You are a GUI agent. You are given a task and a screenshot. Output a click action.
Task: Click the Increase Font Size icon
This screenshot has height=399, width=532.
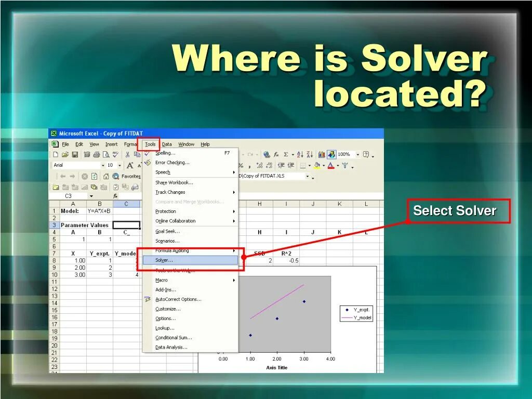[130, 166]
